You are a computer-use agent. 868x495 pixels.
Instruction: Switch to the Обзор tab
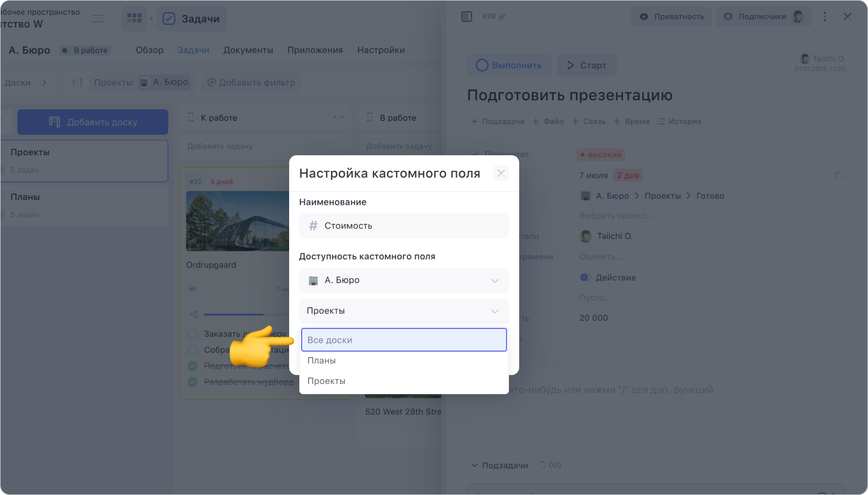pyautogui.click(x=149, y=50)
